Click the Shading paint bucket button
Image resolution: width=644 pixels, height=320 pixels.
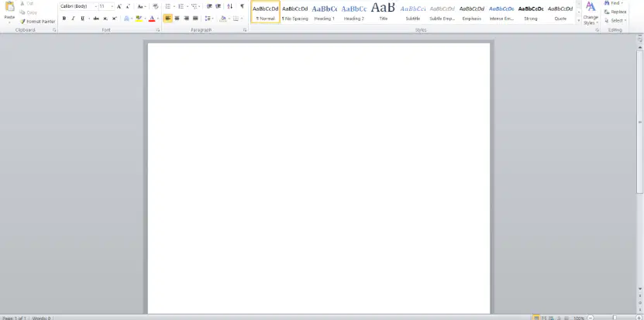223,19
